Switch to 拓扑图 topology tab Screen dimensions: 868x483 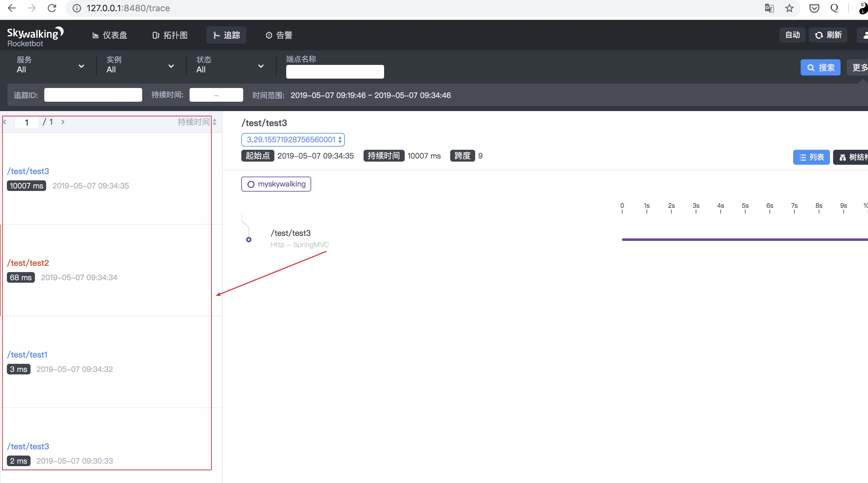tap(170, 35)
